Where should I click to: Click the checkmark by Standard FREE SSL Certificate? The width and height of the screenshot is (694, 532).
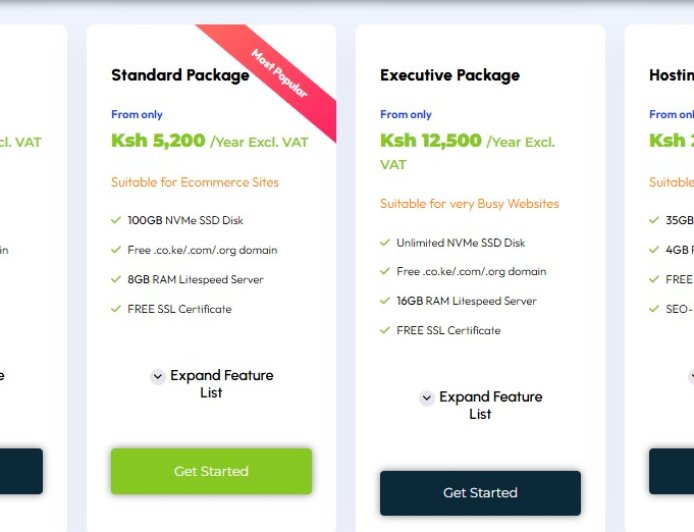point(117,309)
